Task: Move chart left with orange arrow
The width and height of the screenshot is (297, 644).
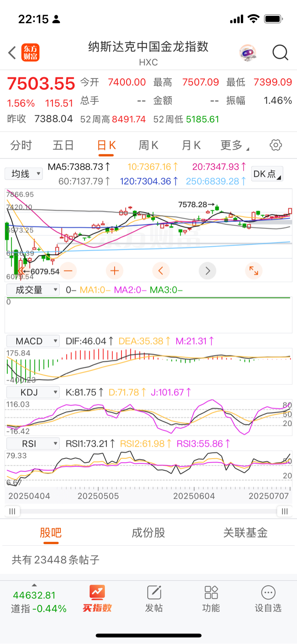Action: point(161,271)
